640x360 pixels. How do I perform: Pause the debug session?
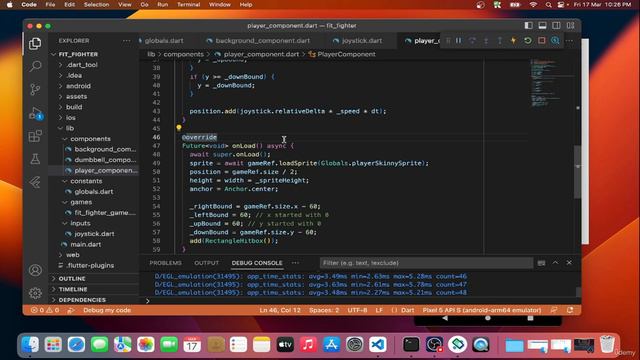tap(459, 40)
